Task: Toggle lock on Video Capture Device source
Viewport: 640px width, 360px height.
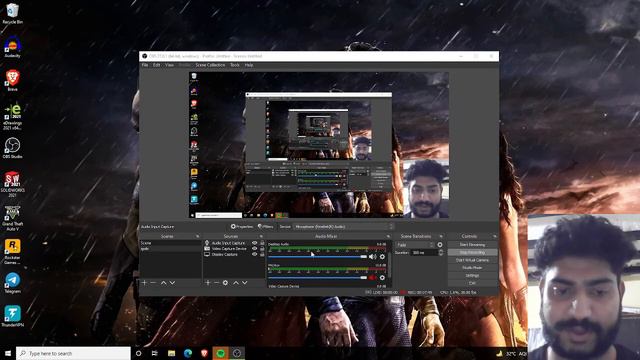Action: (x=262, y=249)
